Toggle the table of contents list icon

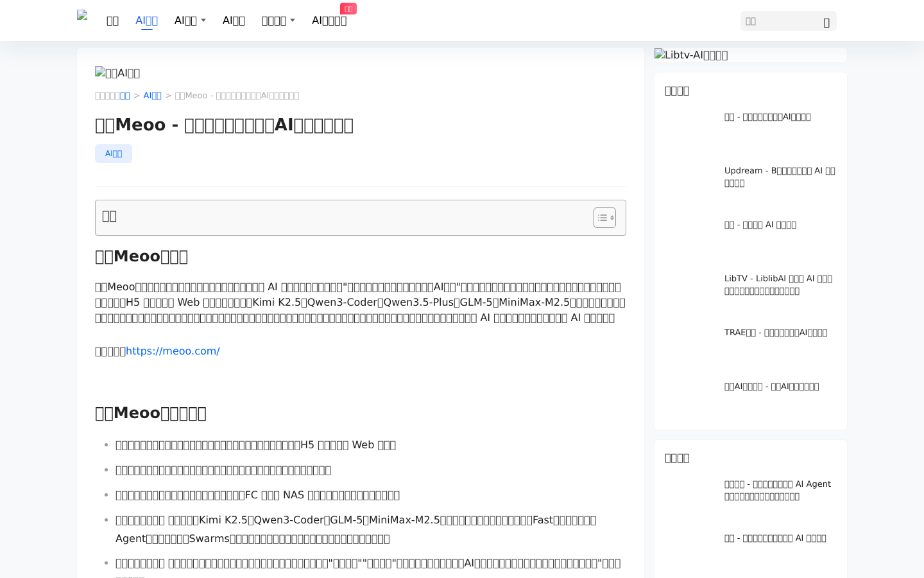point(604,218)
